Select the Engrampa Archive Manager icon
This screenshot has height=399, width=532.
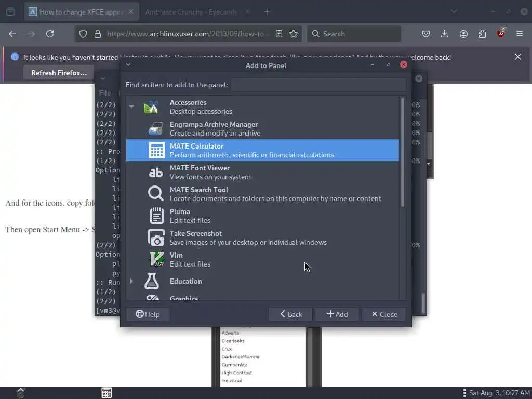[156, 129]
